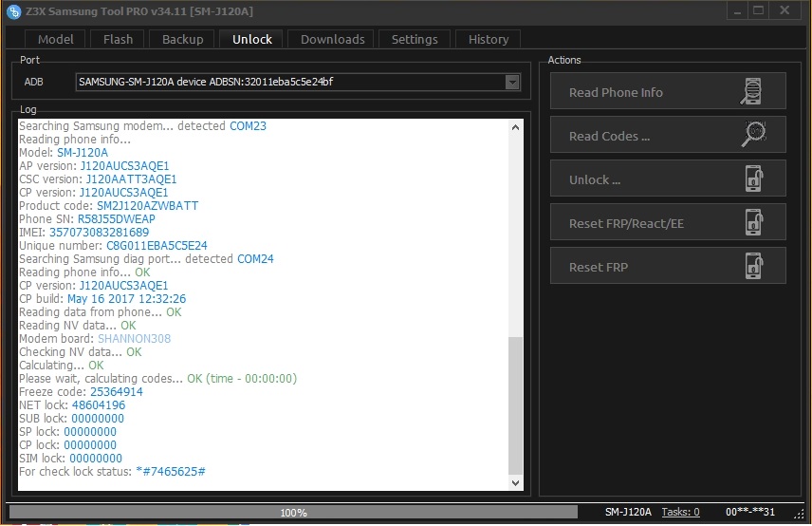Click the Reset FRP phone lock icon
Viewport: 812px width, 526px height.
754,265
